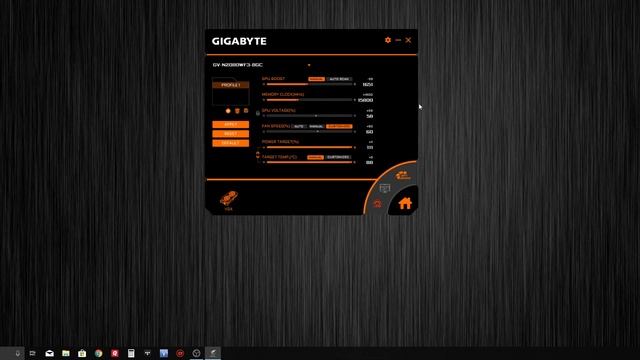Open the Mail app on taskbar
Screen dimensions: 640x360
point(49,353)
